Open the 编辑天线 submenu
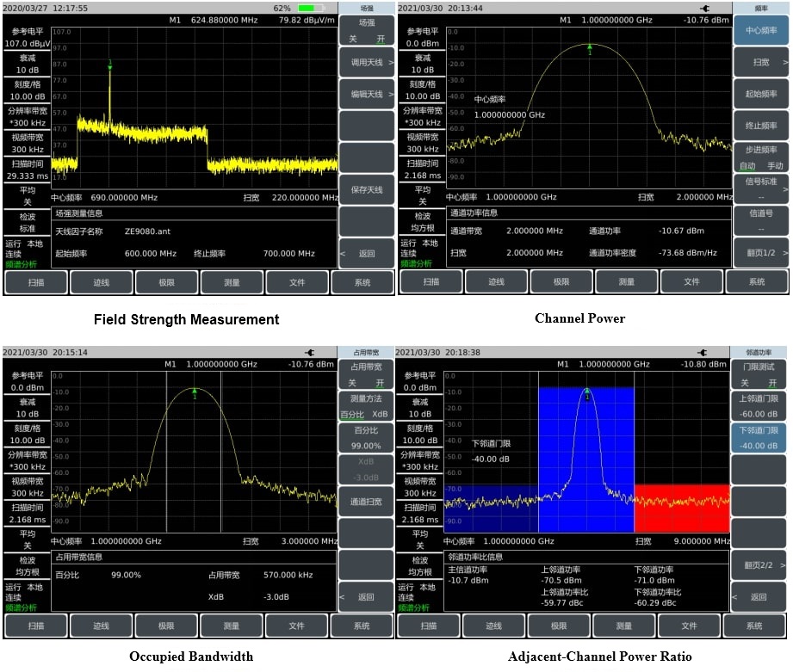This screenshot has width=793, height=672. point(366,95)
